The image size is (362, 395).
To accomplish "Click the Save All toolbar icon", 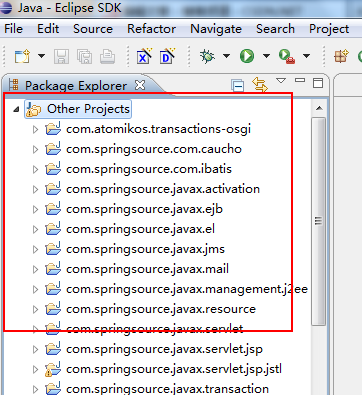I will tap(85, 56).
